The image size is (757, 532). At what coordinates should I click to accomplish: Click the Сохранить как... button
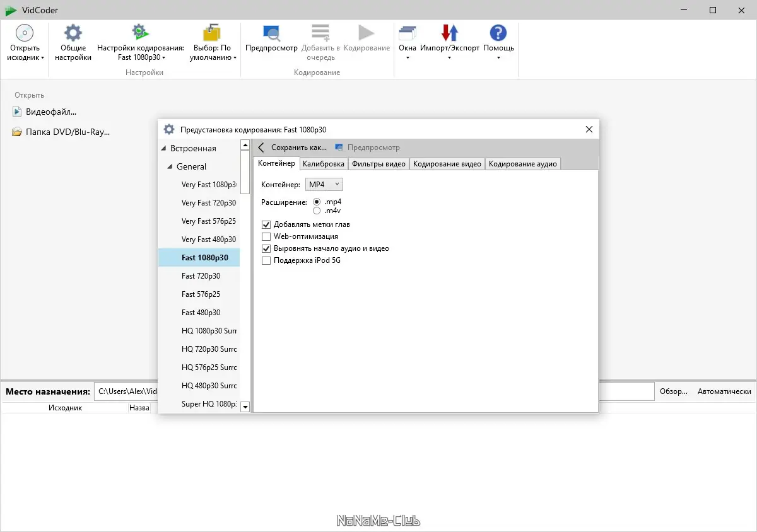tap(299, 147)
